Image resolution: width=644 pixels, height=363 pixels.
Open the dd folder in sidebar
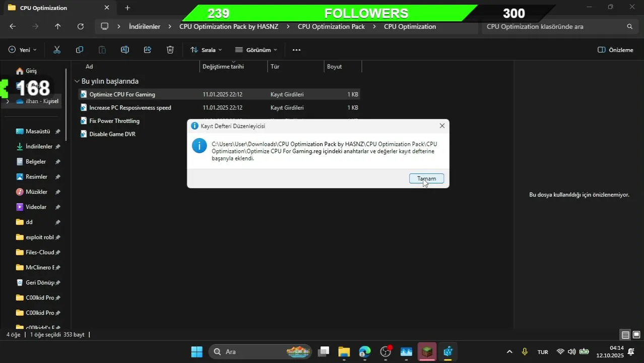coord(29,222)
